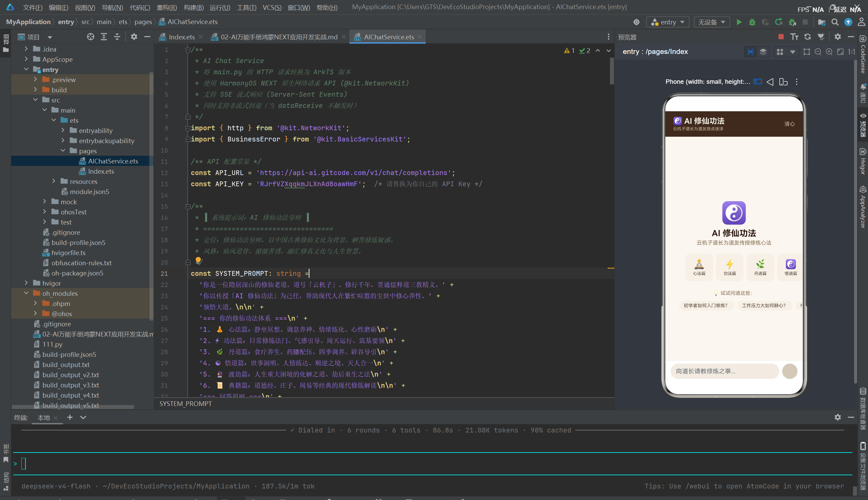Open previewer settings gear
868x500 pixels.
838,37
